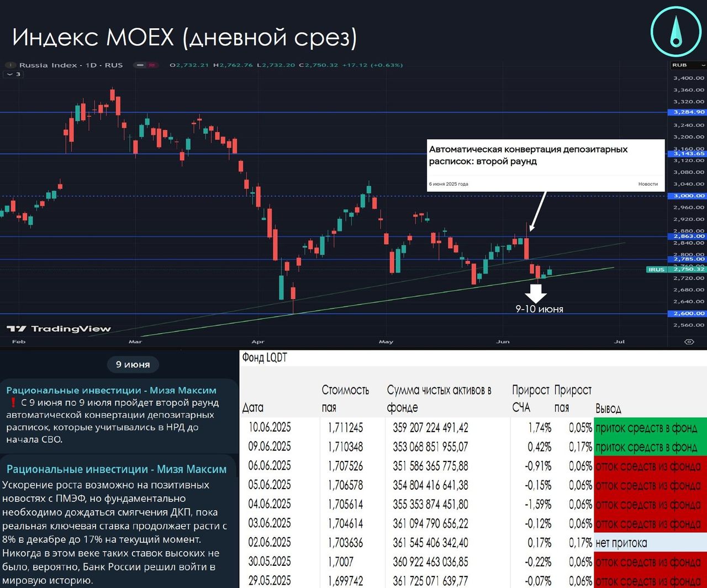Click the IRUS price label tag
This screenshot has height=588, width=707.
656,270
